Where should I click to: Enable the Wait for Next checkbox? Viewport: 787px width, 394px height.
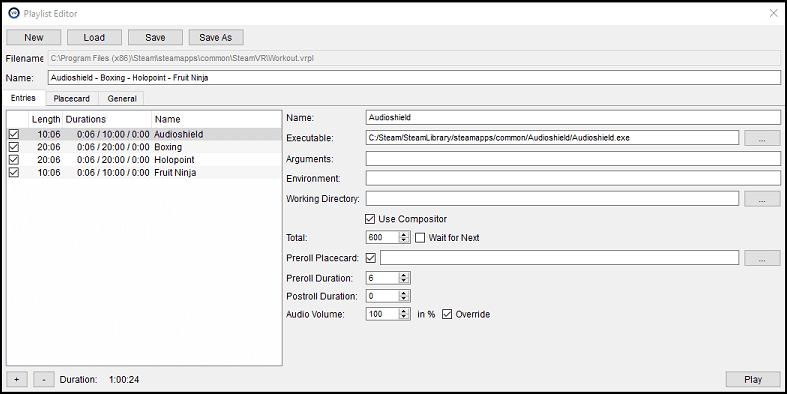click(420, 237)
